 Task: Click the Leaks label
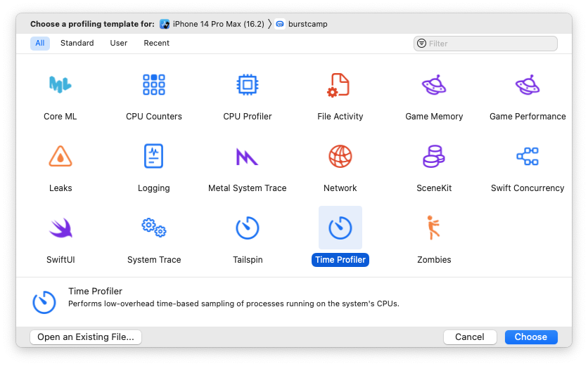pos(60,188)
